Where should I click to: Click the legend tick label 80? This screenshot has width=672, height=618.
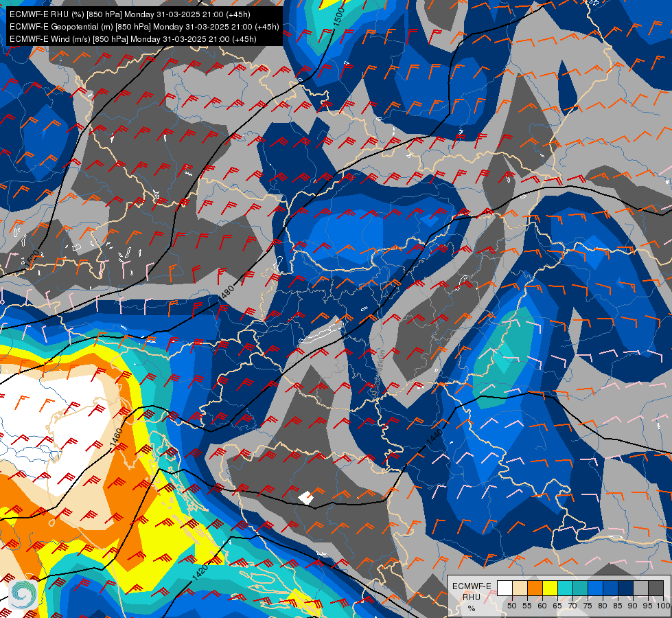pos(603,606)
